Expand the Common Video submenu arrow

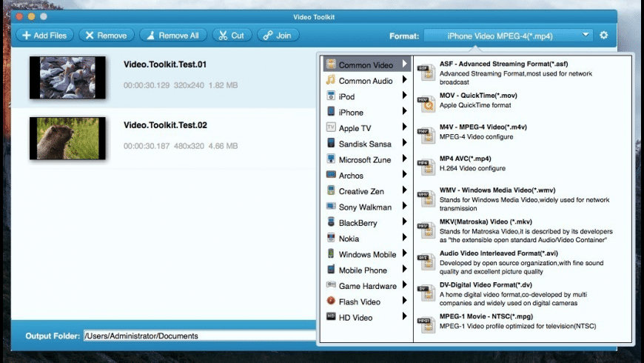tap(405, 64)
